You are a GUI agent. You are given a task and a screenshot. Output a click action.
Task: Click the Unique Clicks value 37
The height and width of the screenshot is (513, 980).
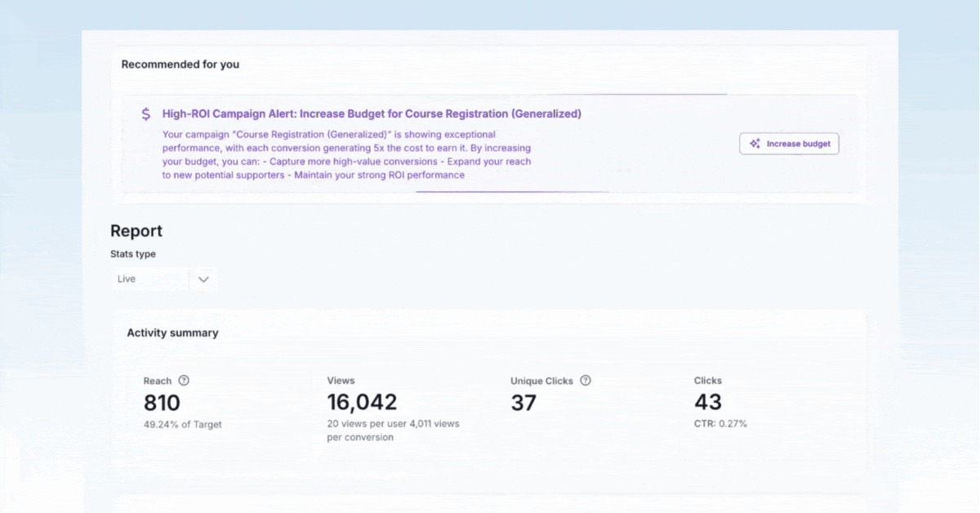click(523, 403)
